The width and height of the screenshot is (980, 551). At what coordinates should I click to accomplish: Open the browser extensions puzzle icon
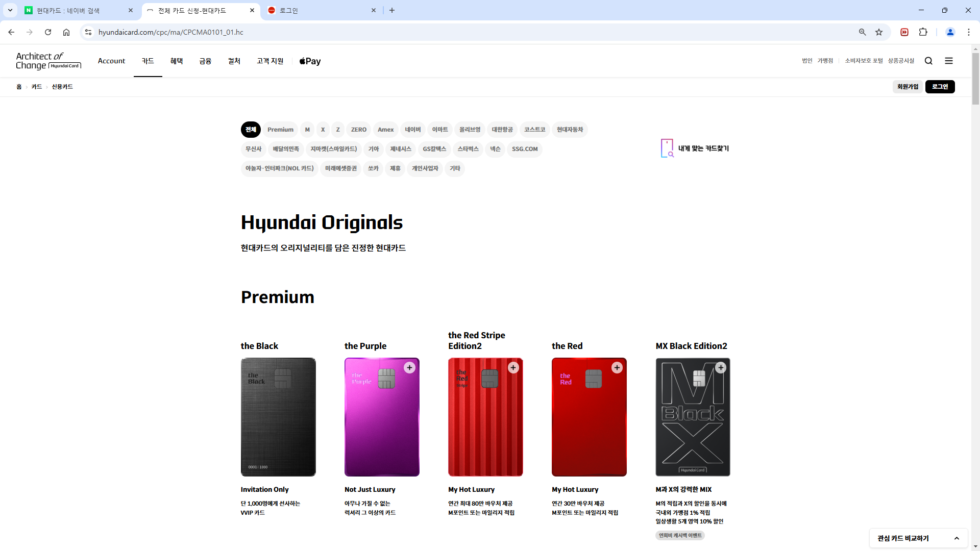point(923,32)
